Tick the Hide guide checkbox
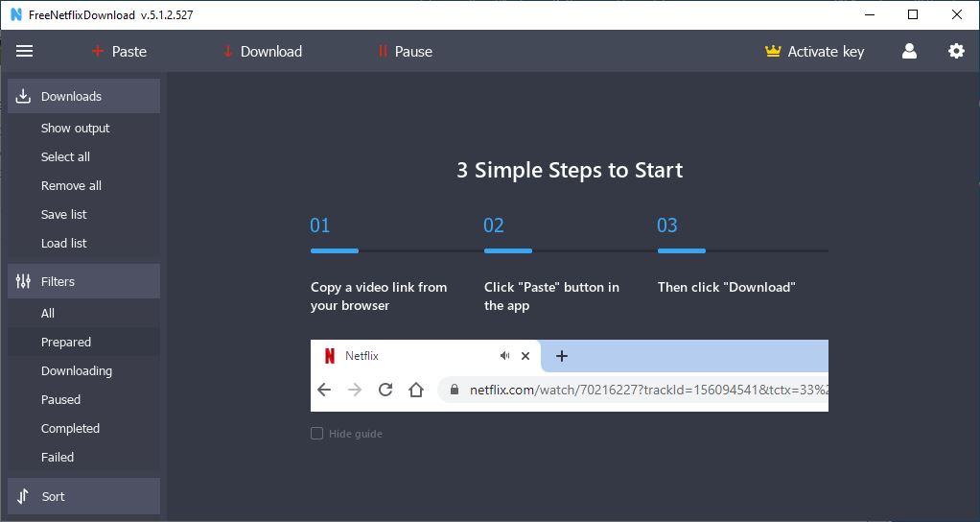 316,433
